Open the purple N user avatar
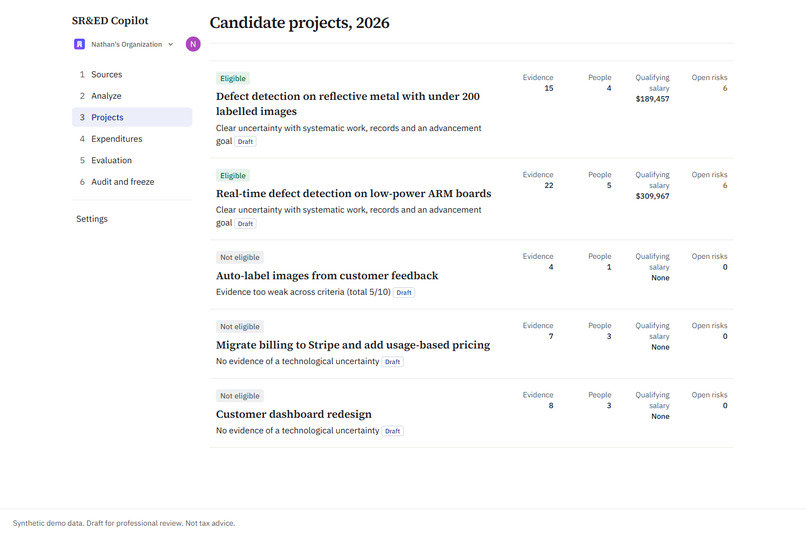Image resolution: width=806 pixels, height=537 pixels. [x=193, y=44]
